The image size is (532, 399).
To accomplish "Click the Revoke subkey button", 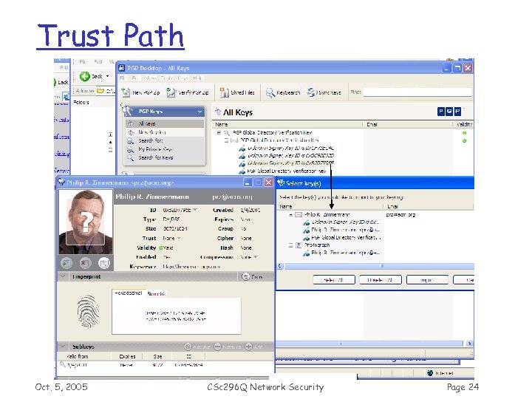I will point(197,347).
